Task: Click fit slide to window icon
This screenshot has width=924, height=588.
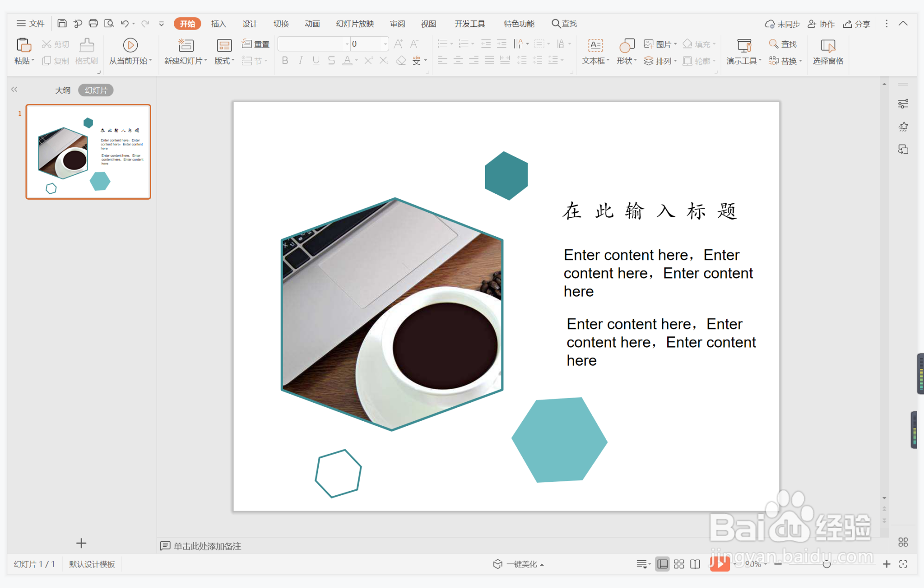Action: (903, 564)
